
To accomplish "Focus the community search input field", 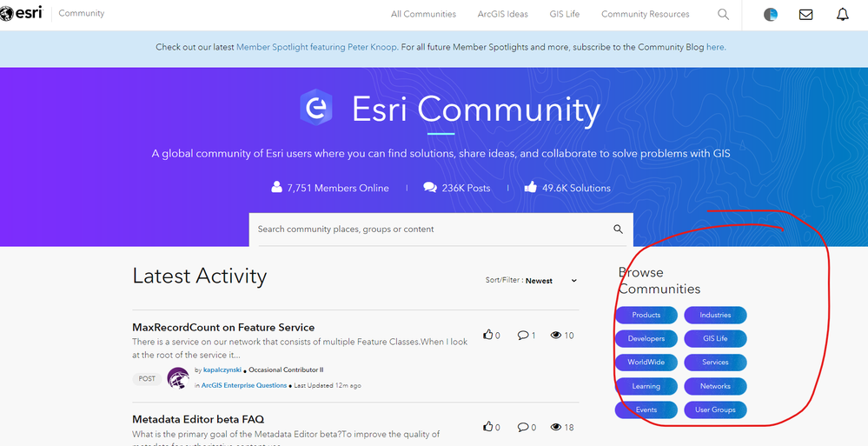I will pos(432,229).
